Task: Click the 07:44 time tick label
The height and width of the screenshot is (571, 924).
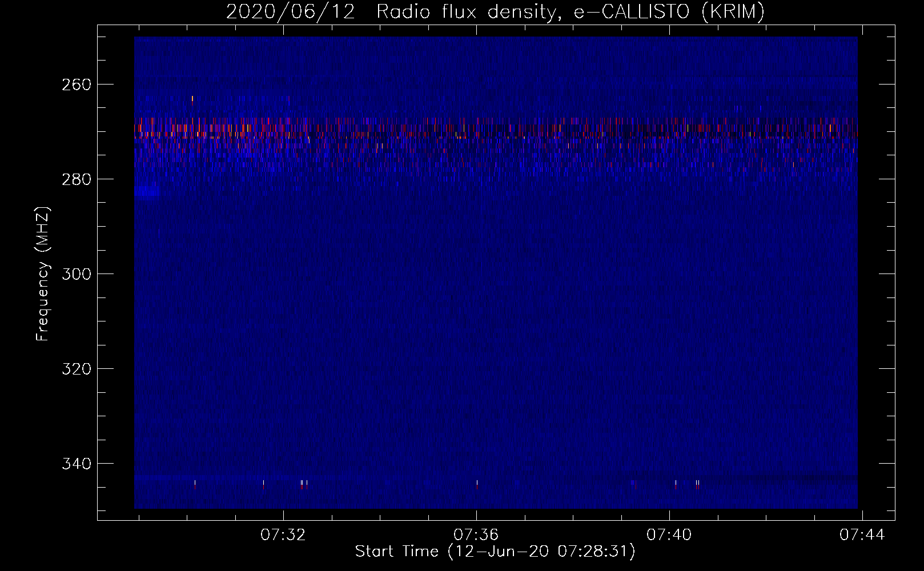Action: (x=862, y=534)
